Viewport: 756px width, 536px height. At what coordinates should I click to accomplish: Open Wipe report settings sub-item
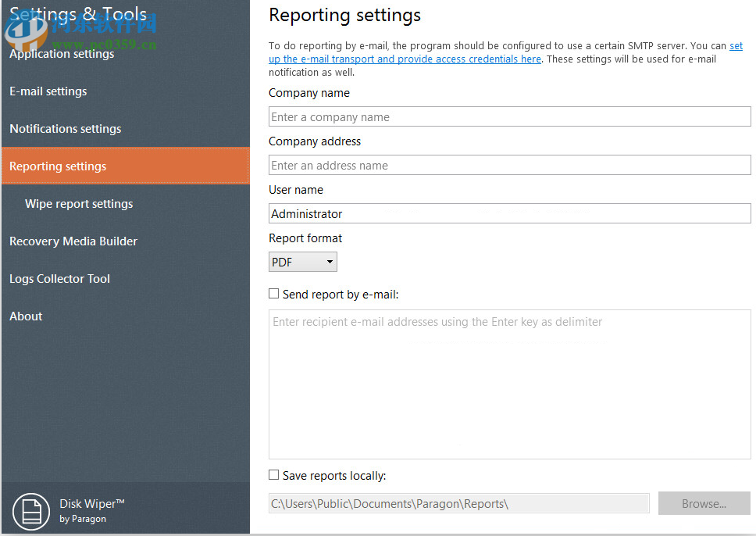point(79,204)
